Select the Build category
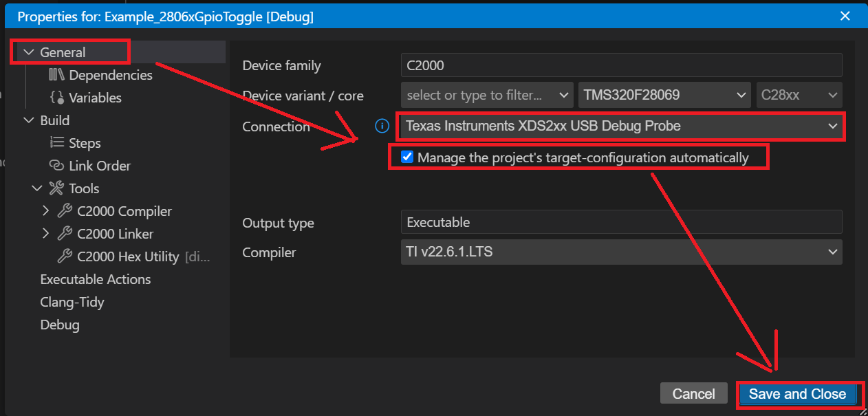868x416 pixels. pyautogui.click(x=55, y=120)
